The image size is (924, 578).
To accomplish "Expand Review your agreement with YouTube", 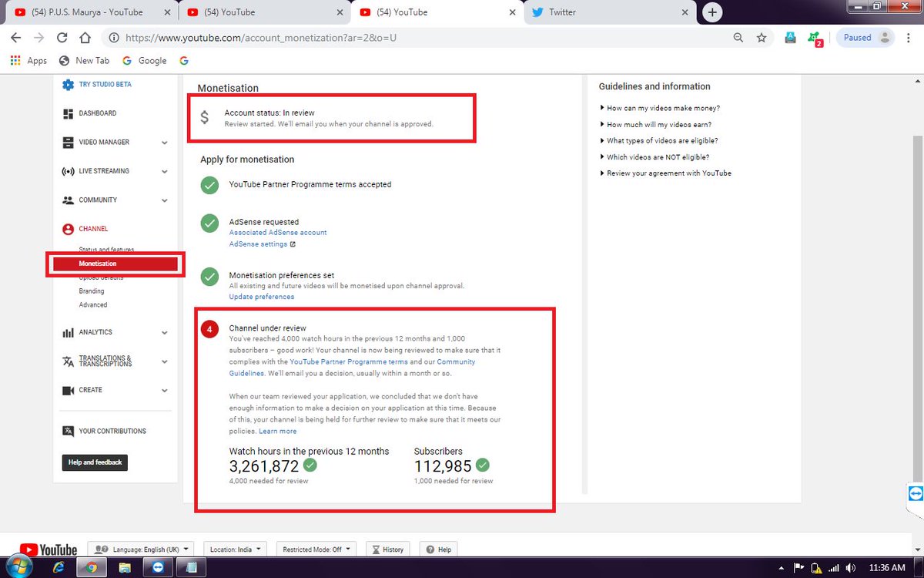I will (x=666, y=173).
